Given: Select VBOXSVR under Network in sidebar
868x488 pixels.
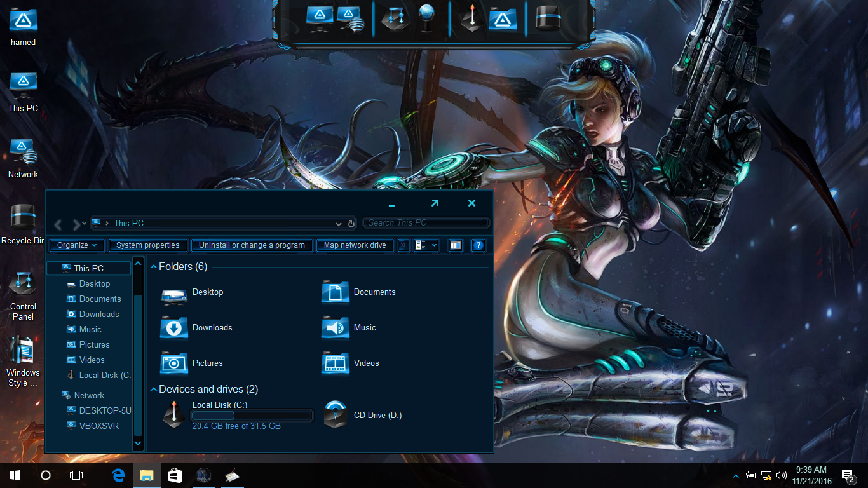Looking at the screenshot, I should click(x=98, y=426).
